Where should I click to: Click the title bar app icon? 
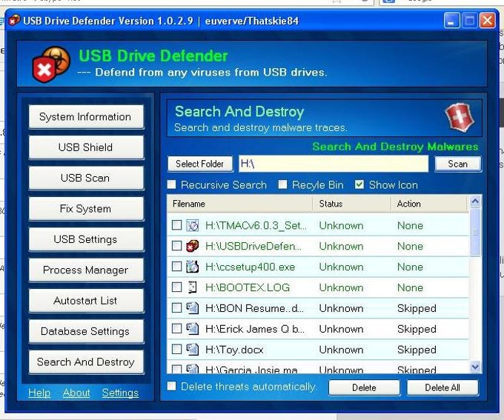click(x=14, y=21)
